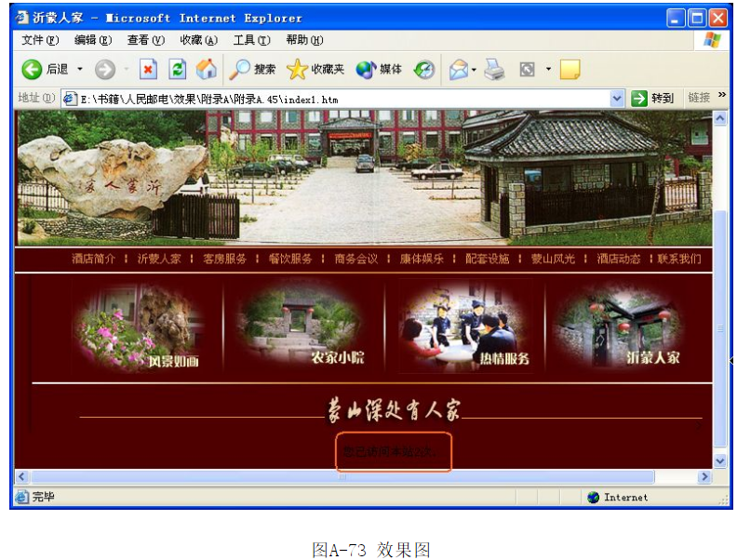Click the Mail envelope icon
The image size is (737, 560).
pos(459,70)
